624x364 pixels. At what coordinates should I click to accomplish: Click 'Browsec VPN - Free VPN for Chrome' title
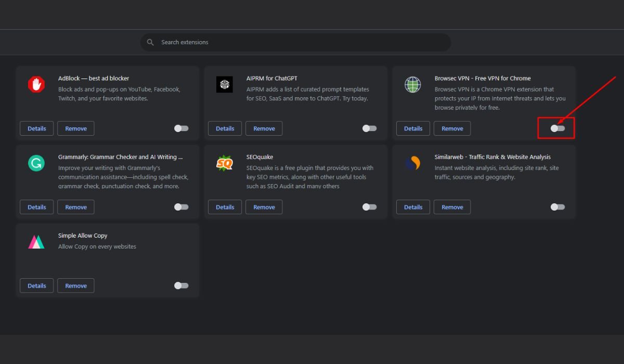(483, 79)
